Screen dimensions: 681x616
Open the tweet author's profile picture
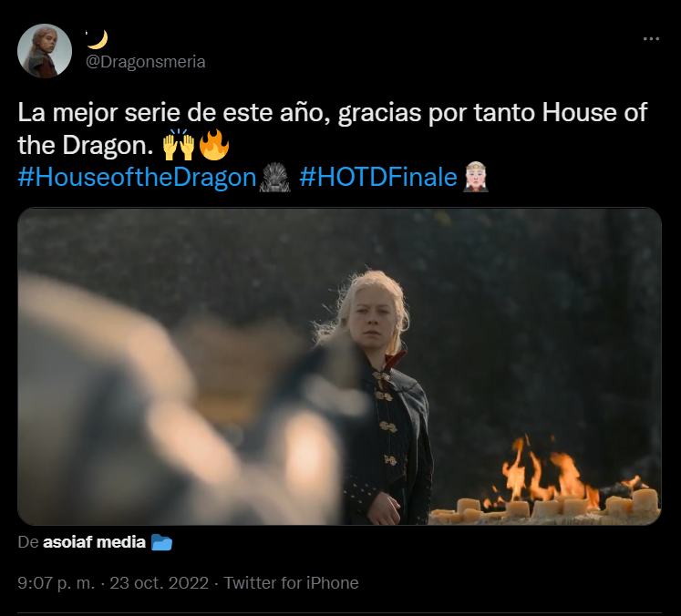tap(45, 51)
